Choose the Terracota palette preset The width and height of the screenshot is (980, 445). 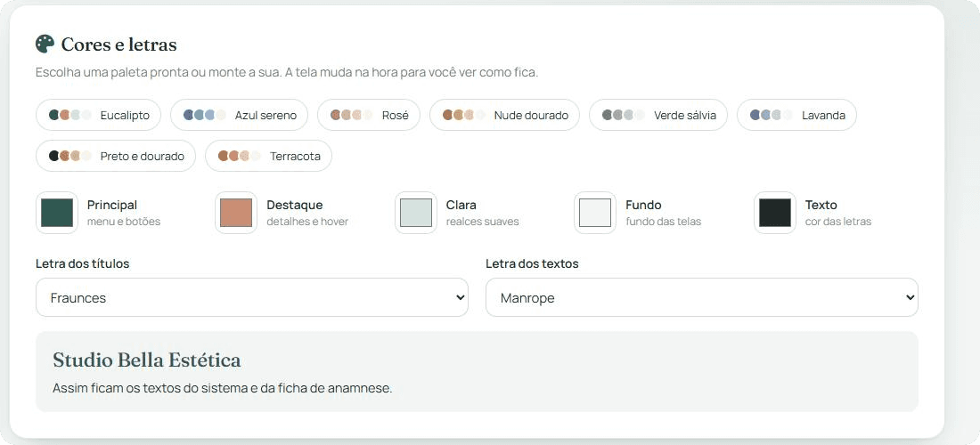(269, 156)
